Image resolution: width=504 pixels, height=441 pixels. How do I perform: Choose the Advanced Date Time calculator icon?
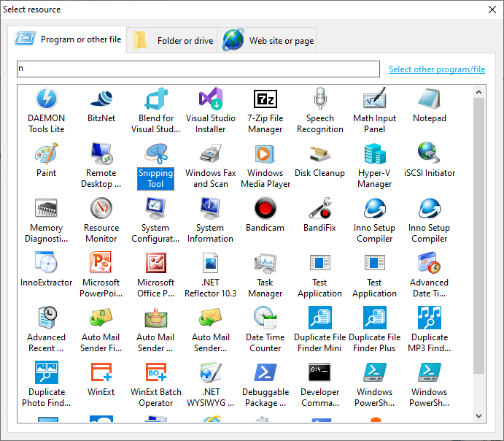tap(430, 263)
